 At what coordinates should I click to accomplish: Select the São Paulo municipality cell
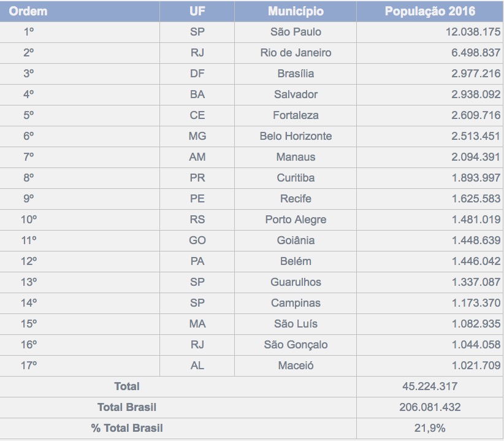[296, 32]
